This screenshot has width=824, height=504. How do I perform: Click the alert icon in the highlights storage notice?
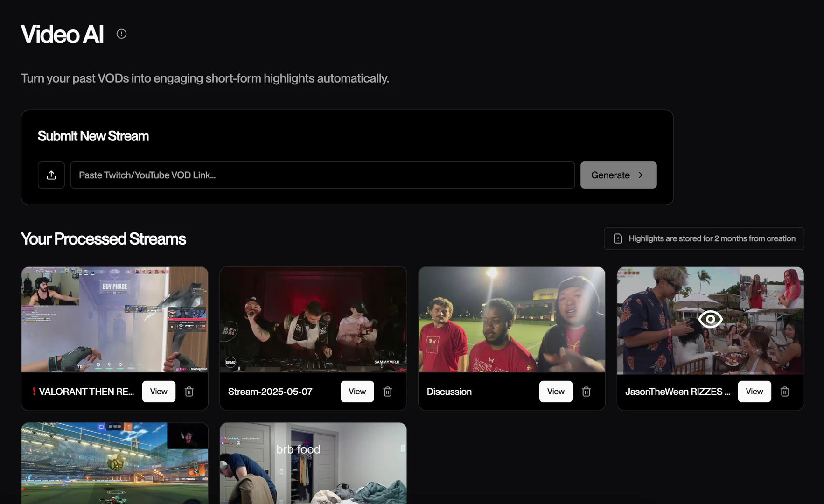click(618, 238)
